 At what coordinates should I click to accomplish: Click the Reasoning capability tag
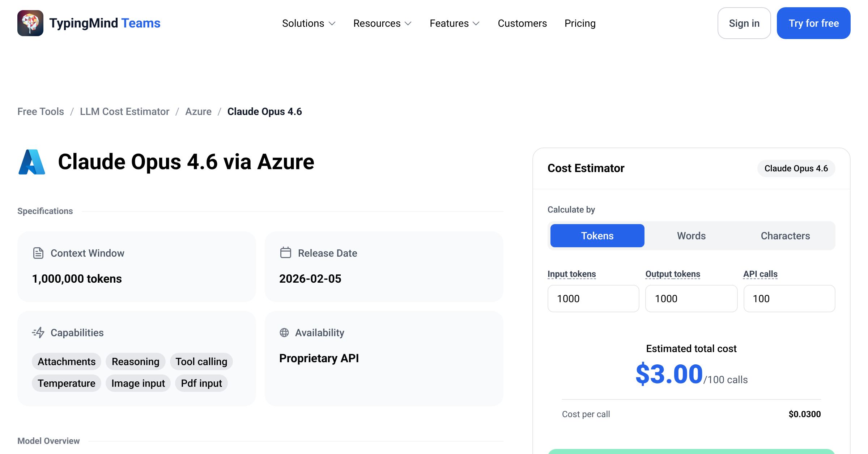(x=136, y=361)
